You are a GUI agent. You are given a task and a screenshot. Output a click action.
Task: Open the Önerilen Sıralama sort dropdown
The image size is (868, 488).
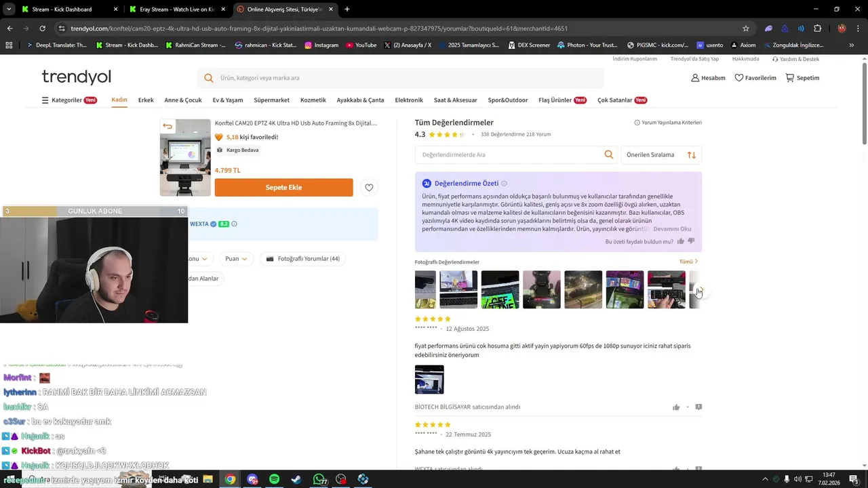(661, 155)
